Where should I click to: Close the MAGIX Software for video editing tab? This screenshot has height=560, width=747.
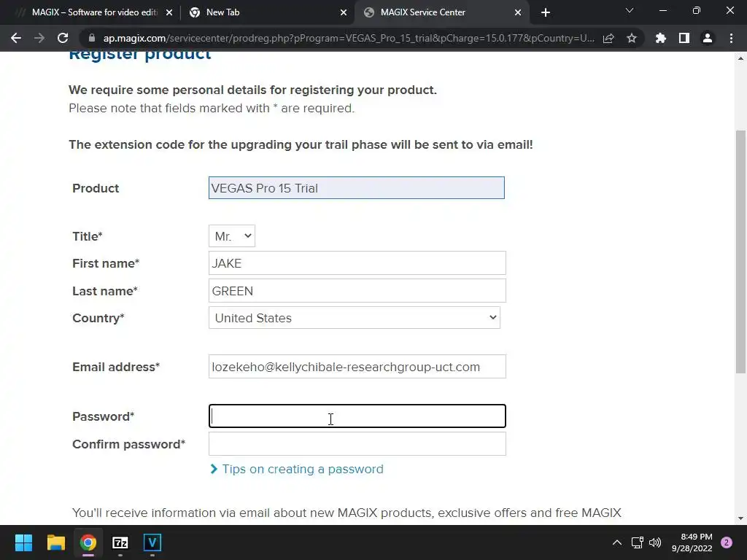point(169,12)
